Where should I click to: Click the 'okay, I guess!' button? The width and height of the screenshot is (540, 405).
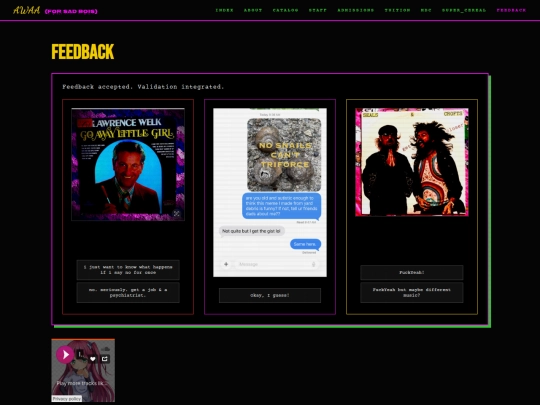(270, 295)
